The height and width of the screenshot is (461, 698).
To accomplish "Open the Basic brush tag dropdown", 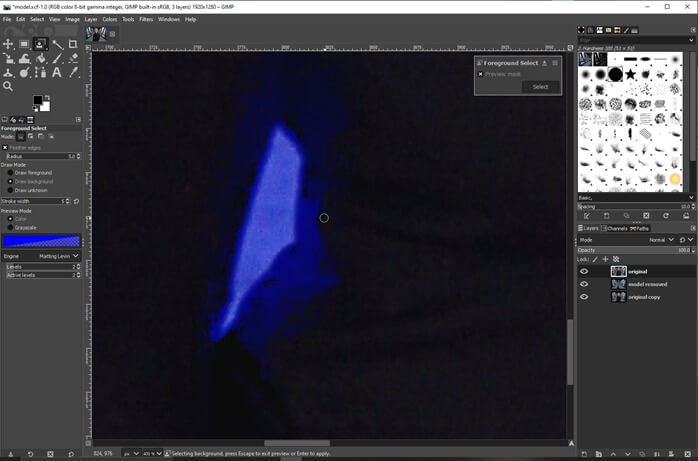I will coord(690,198).
